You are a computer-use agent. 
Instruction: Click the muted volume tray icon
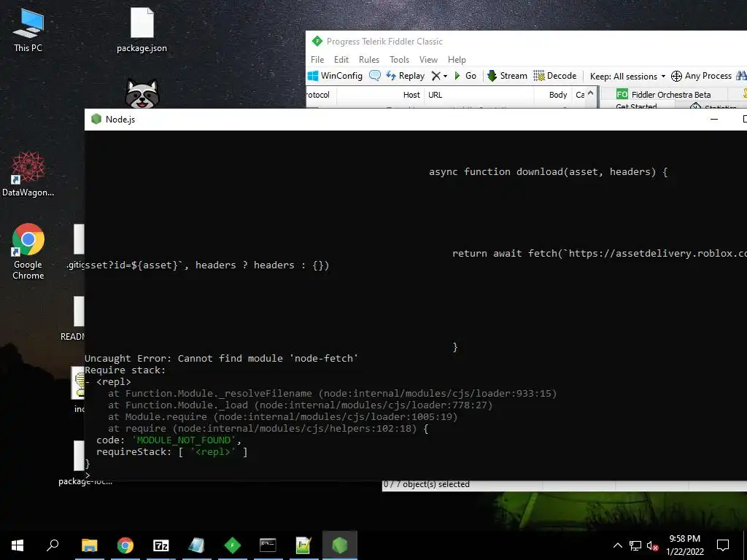653,545
